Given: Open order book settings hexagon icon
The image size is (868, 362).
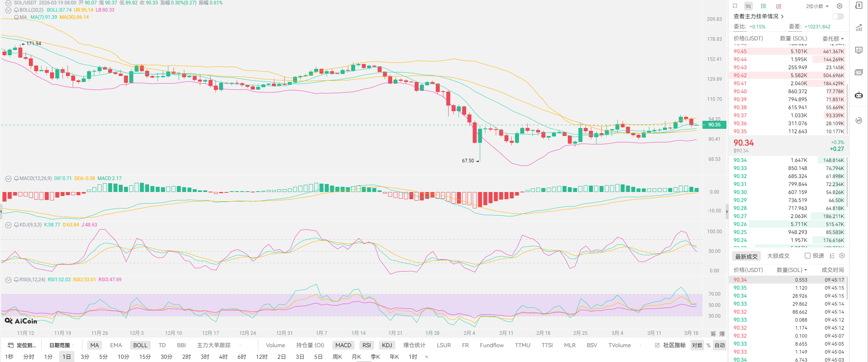Looking at the screenshot, I should [840, 6].
